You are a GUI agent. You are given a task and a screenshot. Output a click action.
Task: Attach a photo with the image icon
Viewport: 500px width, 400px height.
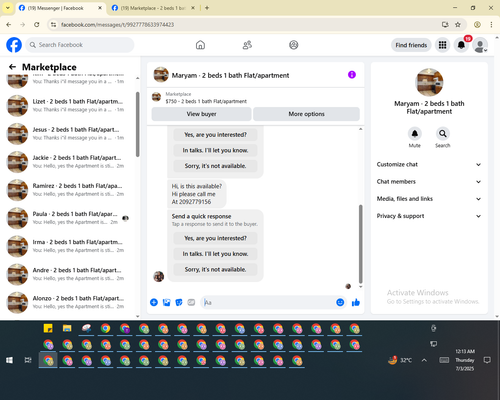[x=166, y=302]
